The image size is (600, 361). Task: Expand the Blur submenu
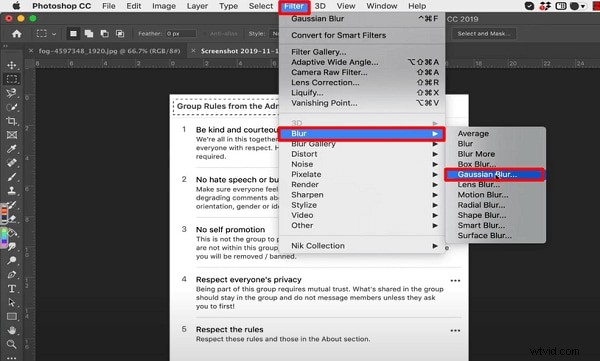tap(362, 134)
